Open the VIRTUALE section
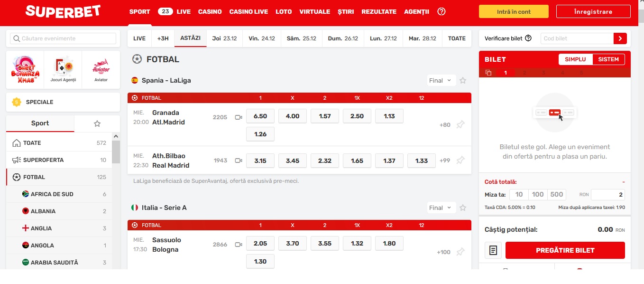 [315, 12]
